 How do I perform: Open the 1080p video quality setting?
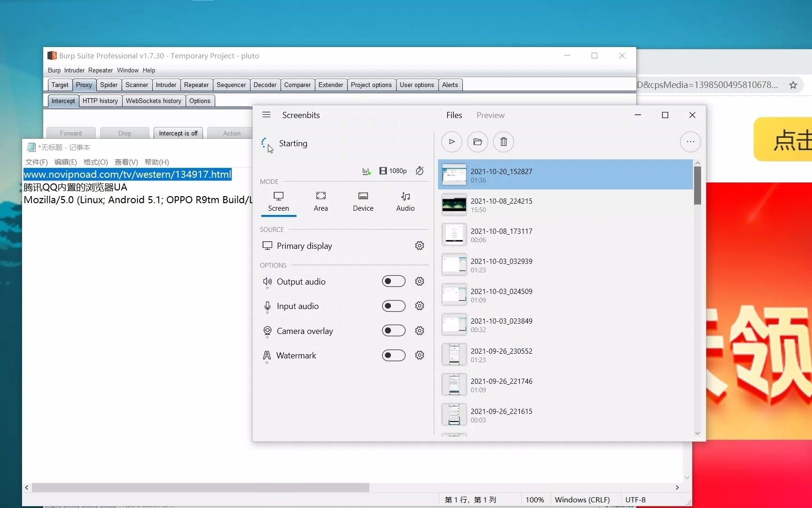393,171
